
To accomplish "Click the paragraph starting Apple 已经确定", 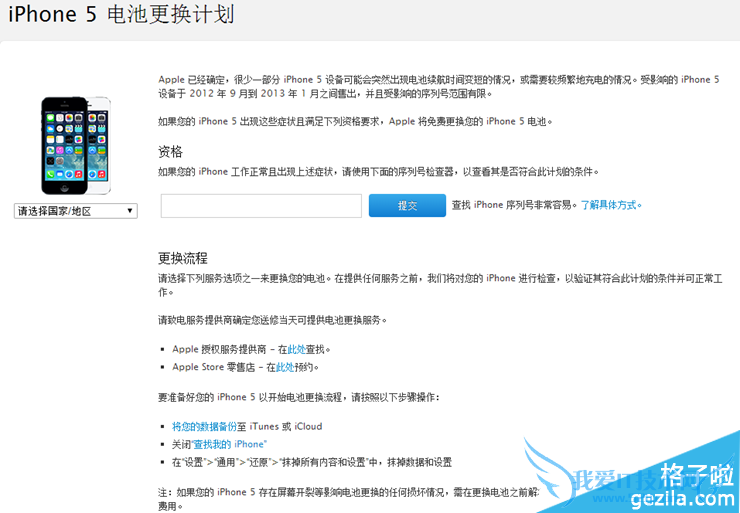I will (439, 87).
